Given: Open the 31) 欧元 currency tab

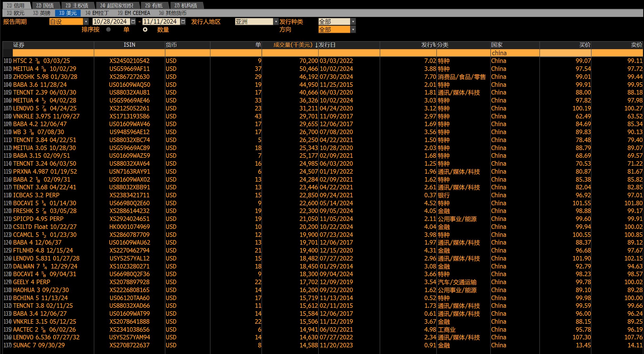Looking at the screenshot, I should click(x=15, y=13).
